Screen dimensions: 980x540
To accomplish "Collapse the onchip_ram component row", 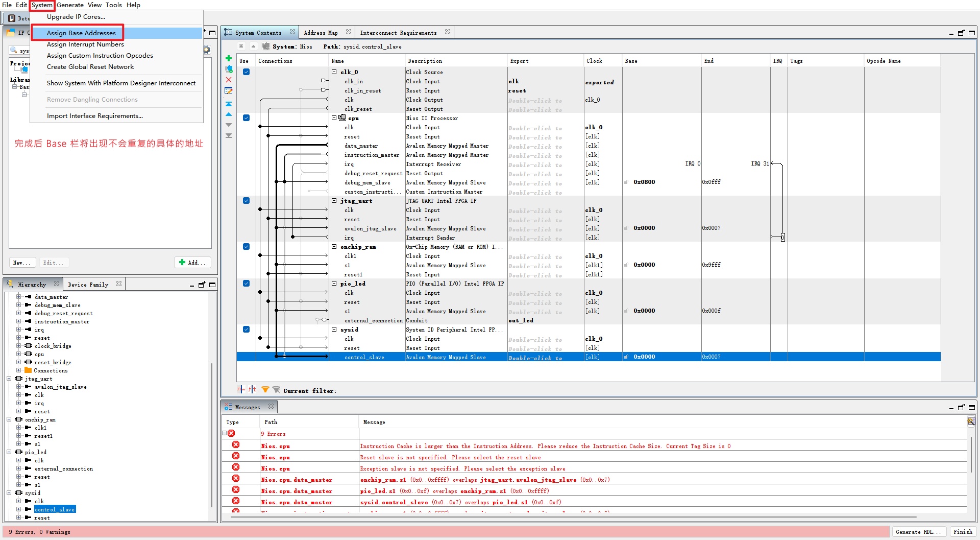I will 334,247.
